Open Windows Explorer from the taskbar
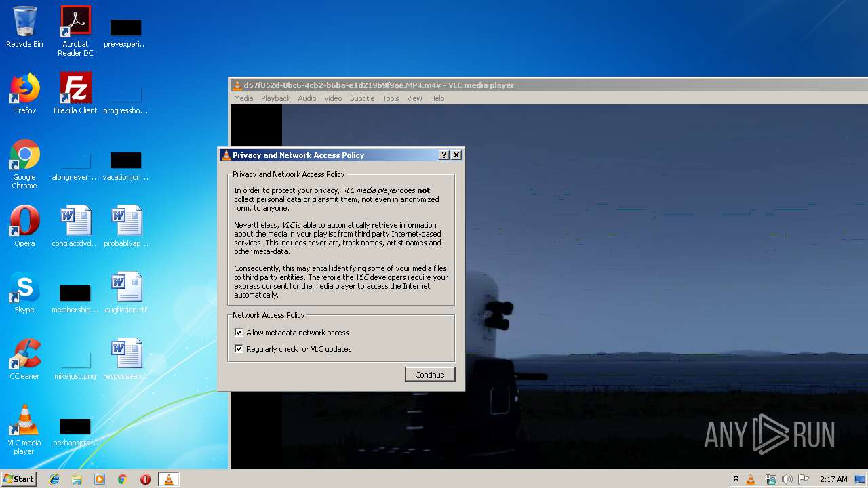This screenshot has height=488, width=868. [77, 479]
